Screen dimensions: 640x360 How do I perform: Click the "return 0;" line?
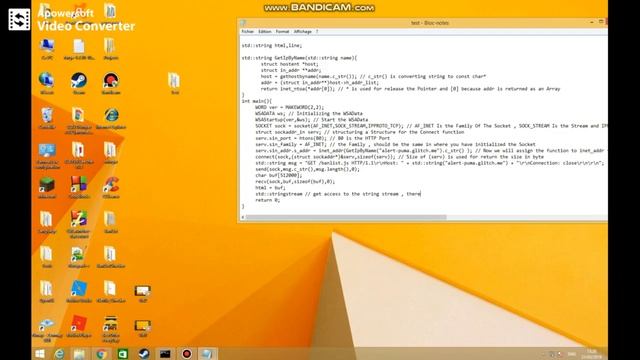267,200
